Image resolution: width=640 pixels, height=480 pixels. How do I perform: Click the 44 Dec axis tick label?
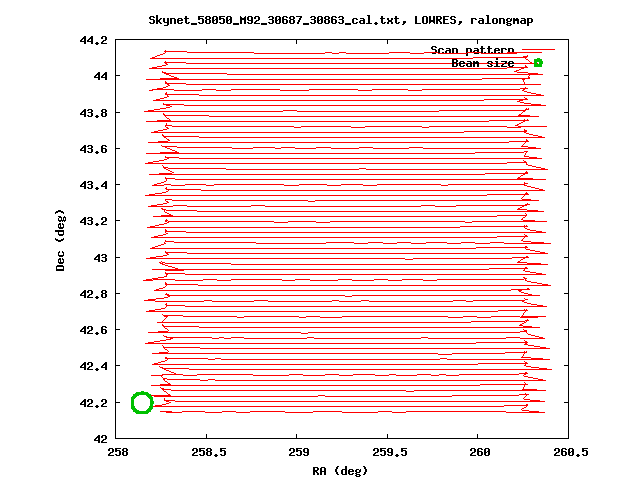coord(101,76)
